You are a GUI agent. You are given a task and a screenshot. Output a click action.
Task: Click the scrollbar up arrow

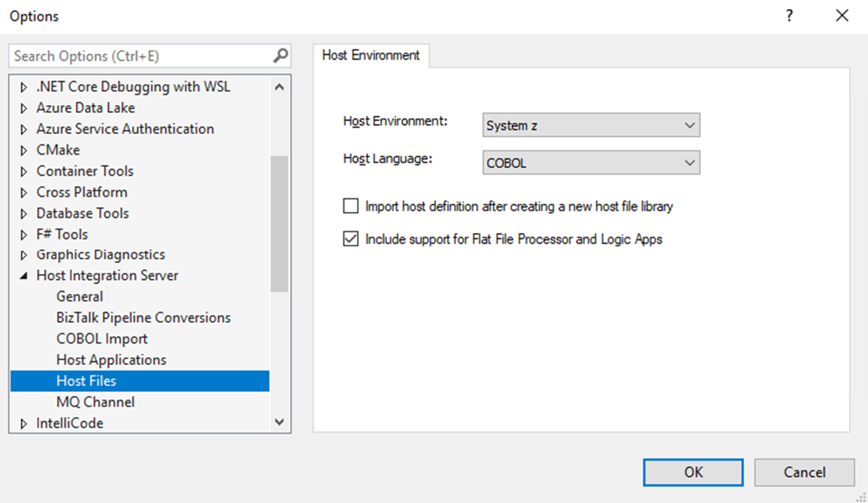tap(280, 87)
